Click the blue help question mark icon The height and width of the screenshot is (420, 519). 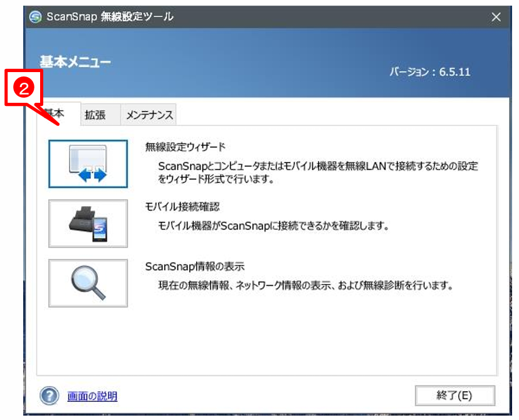(50, 396)
